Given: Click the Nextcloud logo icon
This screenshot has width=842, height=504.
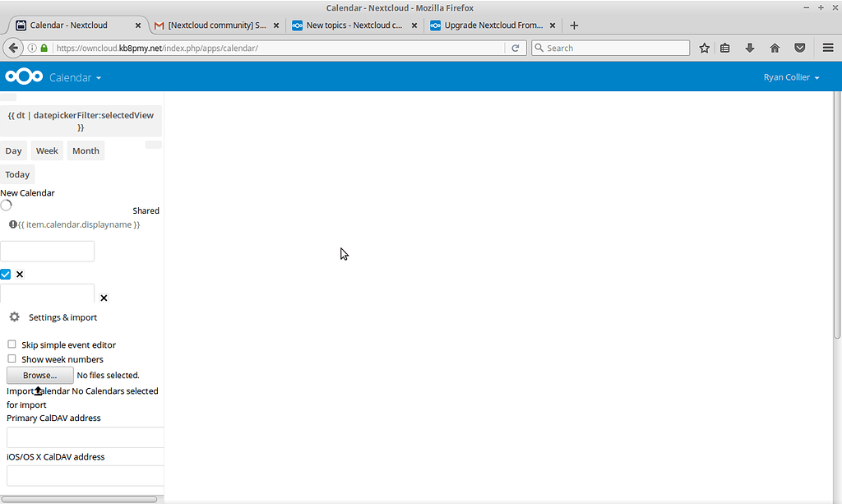Looking at the screenshot, I should tap(24, 76).
